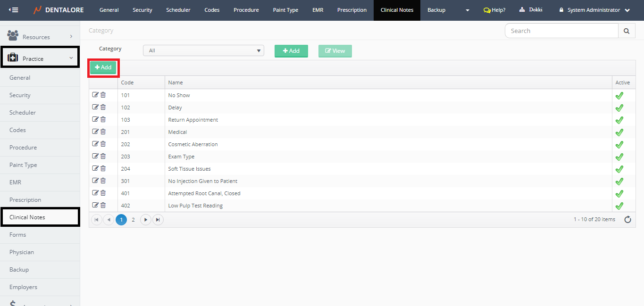This screenshot has height=306, width=644.
Task: Toggle active checkmark for Soft Tissue Issues
Action: coord(619,169)
